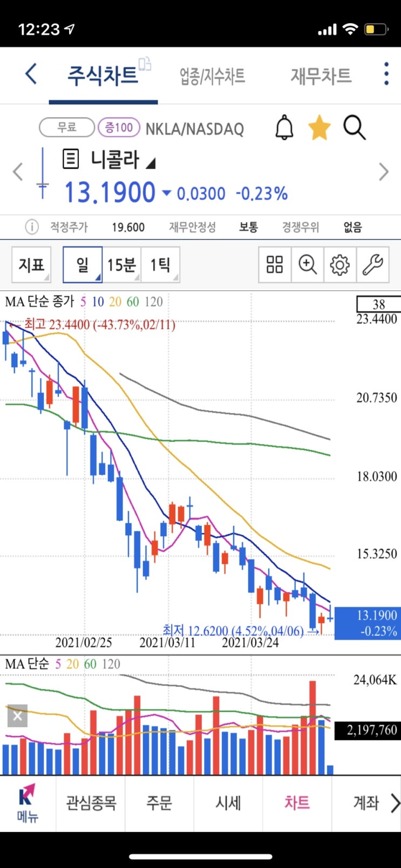Click the 경쟁우위 label
Image resolution: width=401 pixels, height=868 pixels.
[301, 227]
